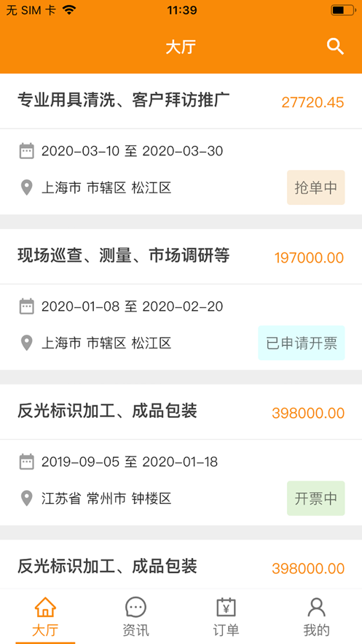Viewport: 362px width, 644px height.
Task: Click the amount 27720.45
Action: [x=312, y=102]
